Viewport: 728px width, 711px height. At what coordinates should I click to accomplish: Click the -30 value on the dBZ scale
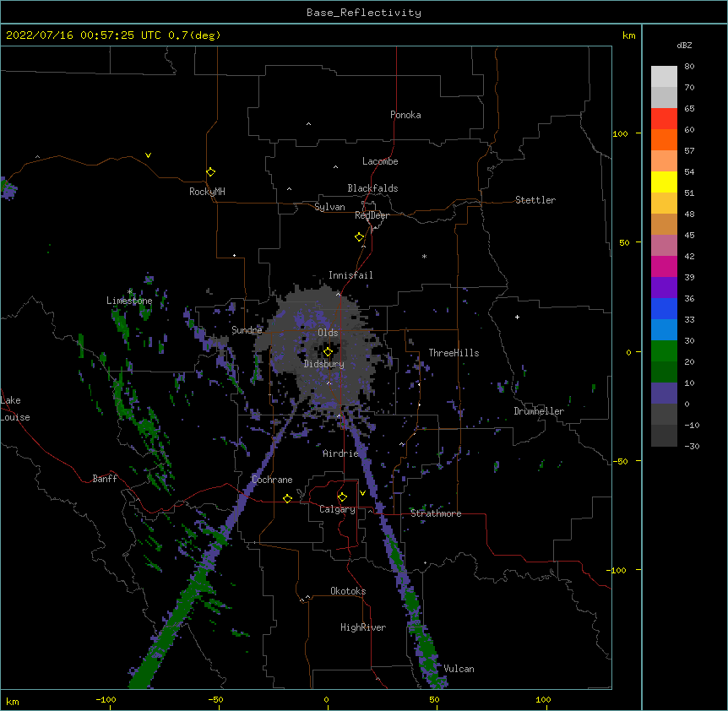pyautogui.click(x=692, y=446)
